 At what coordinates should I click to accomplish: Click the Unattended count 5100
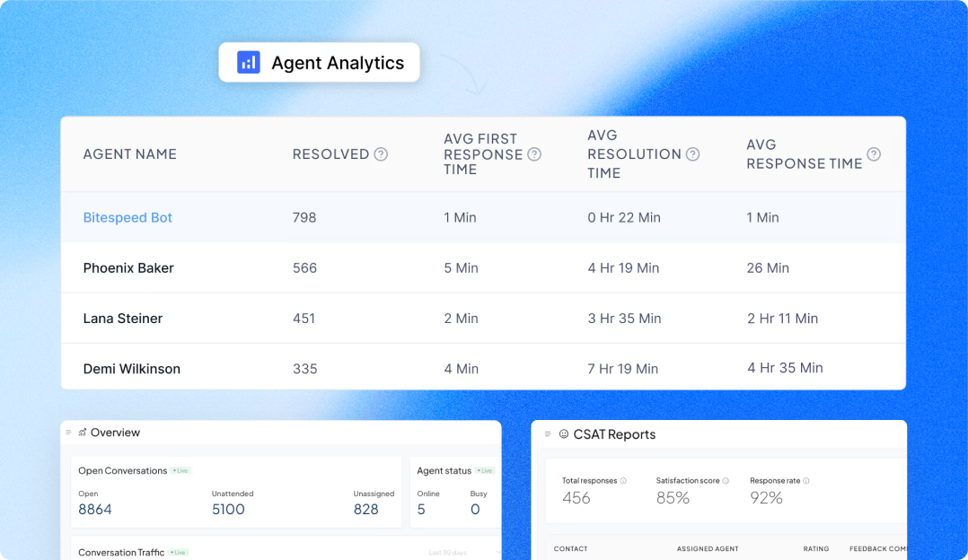pyautogui.click(x=228, y=510)
